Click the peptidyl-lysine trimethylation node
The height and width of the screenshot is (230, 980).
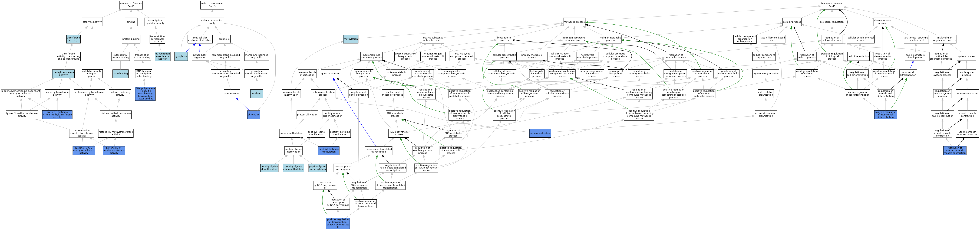point(318,168)
